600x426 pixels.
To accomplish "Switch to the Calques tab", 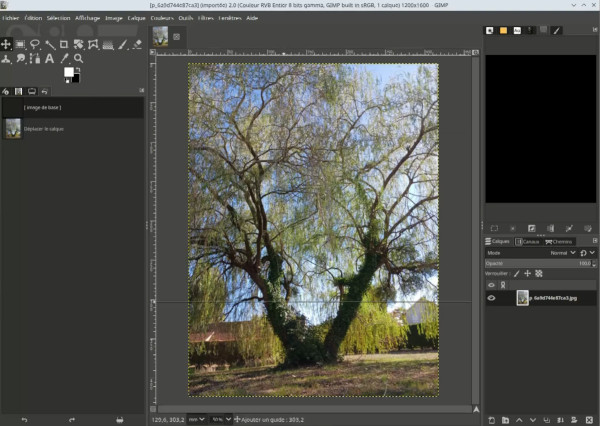I will click(x=497, y=242).
